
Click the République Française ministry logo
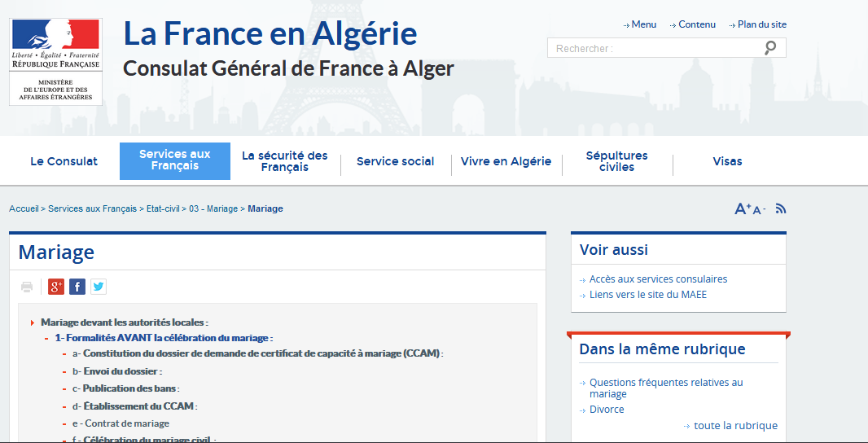(55, 61)
